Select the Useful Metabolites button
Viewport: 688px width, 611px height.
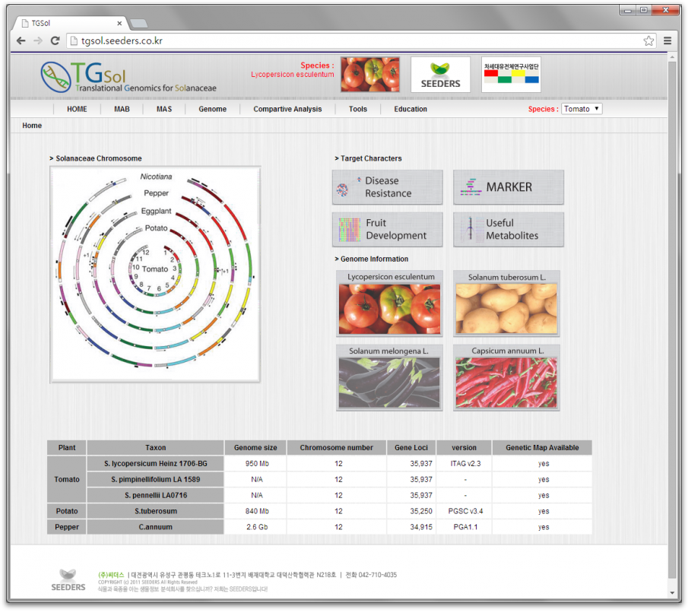click(x=508, y=229)
